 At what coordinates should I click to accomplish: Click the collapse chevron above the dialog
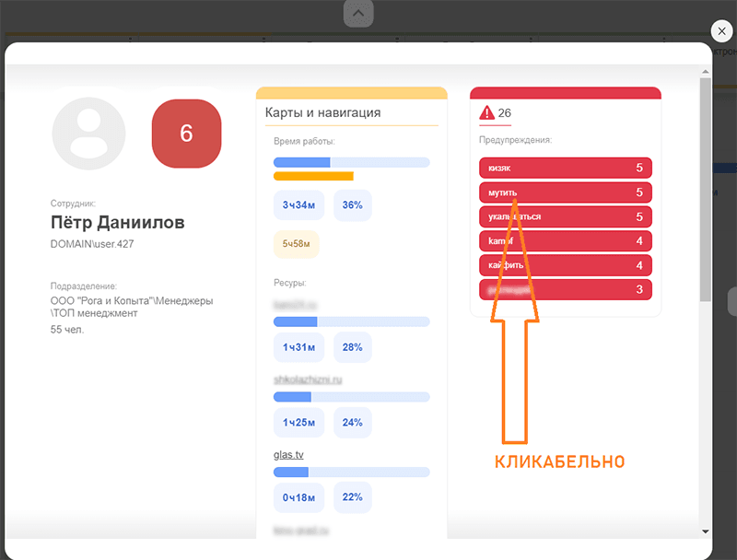(358, 13)
